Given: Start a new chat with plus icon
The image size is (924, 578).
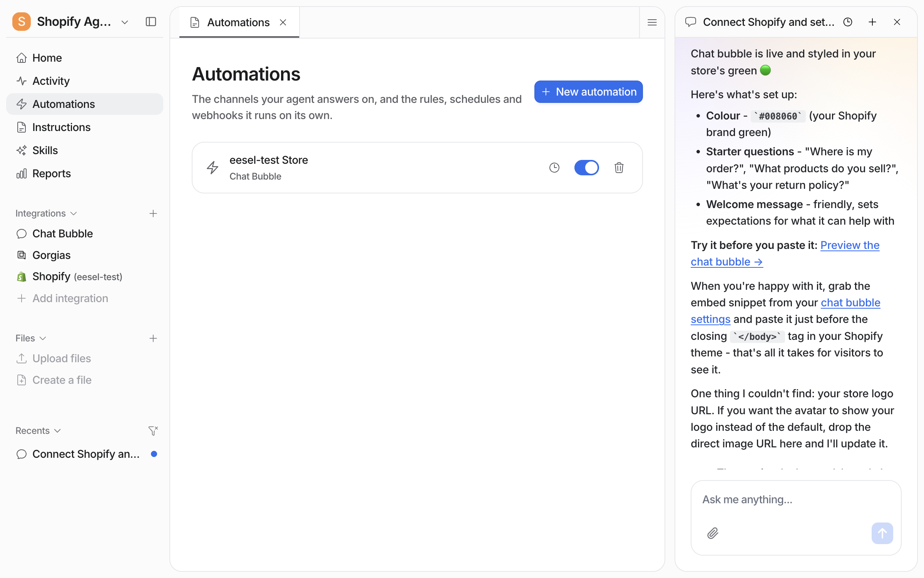Looking at the screenshot, I should [872, 22].
